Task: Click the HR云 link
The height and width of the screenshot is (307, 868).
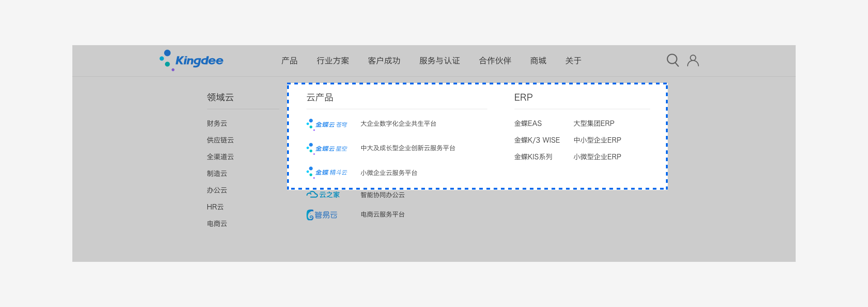Action: point(215,207)
